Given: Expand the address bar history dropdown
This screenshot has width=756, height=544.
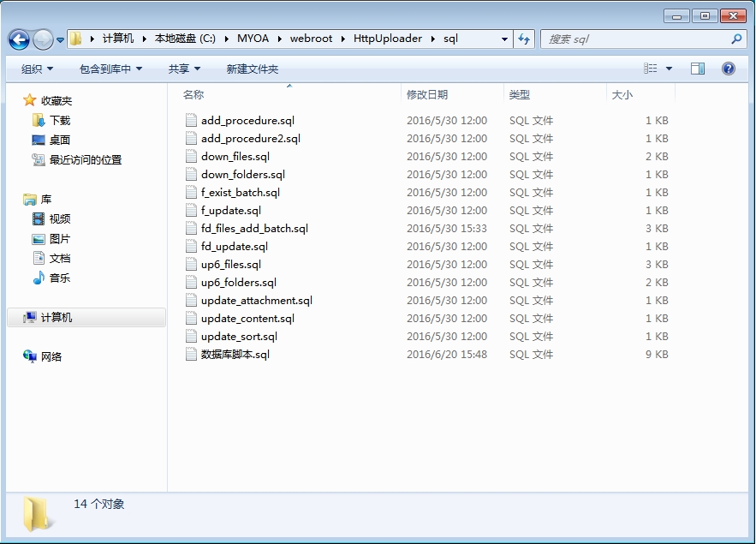Looking at the screenshot, I should (504, 39).
